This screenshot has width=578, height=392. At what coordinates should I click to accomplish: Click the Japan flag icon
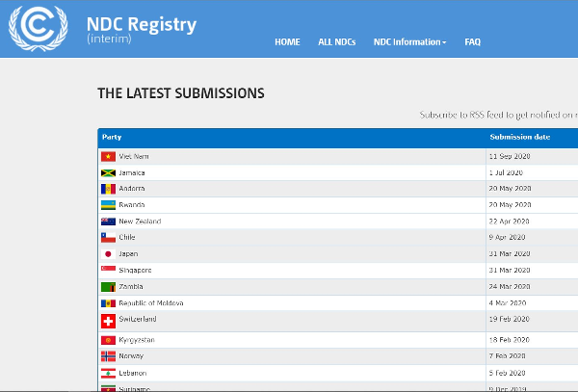click(108, 254)
